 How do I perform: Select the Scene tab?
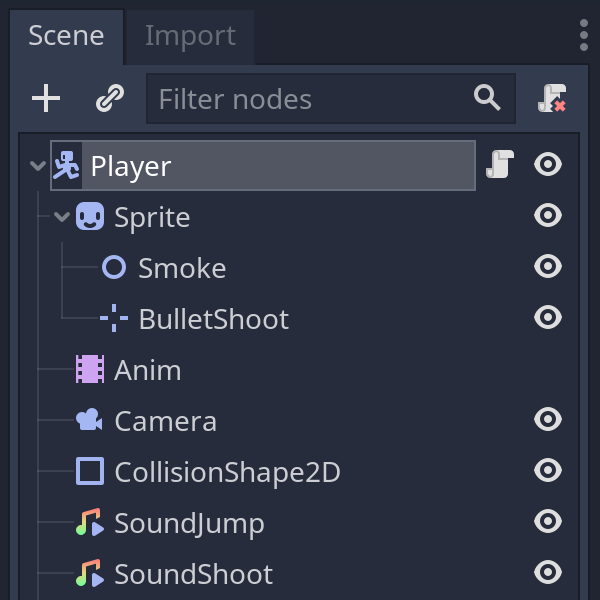tap(66, 36)
